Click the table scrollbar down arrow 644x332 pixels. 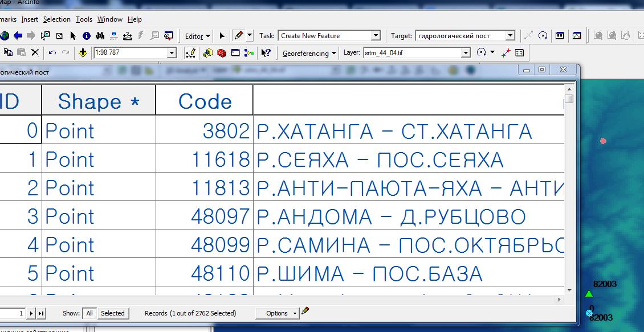click(569, 290)
